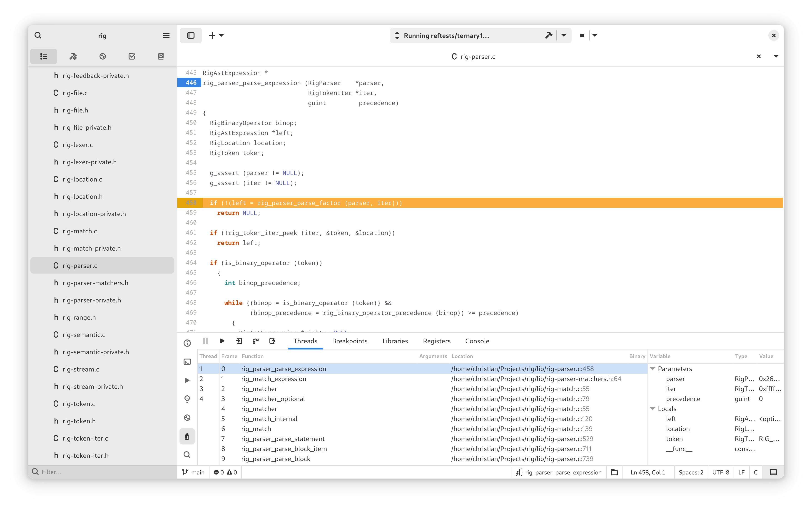This screenshot has width=812, height=509.
Task: Select frame 7 rig_parser_parse_statement row
Action: [283, 439]
